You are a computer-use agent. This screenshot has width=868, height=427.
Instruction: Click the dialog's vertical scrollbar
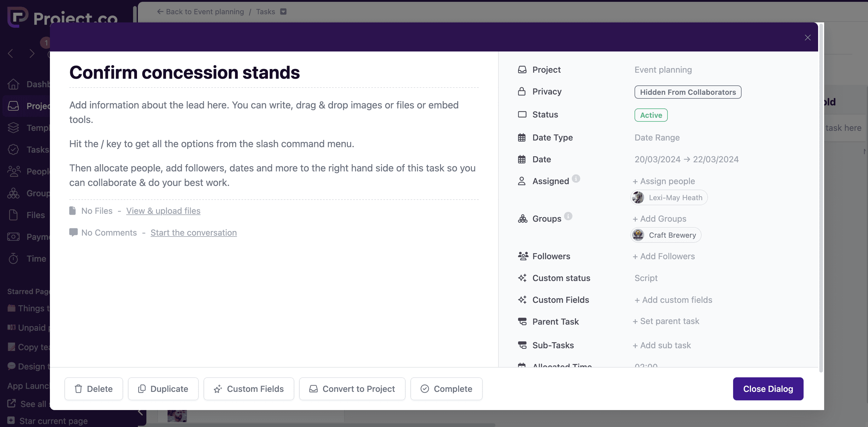click(821, 202)
